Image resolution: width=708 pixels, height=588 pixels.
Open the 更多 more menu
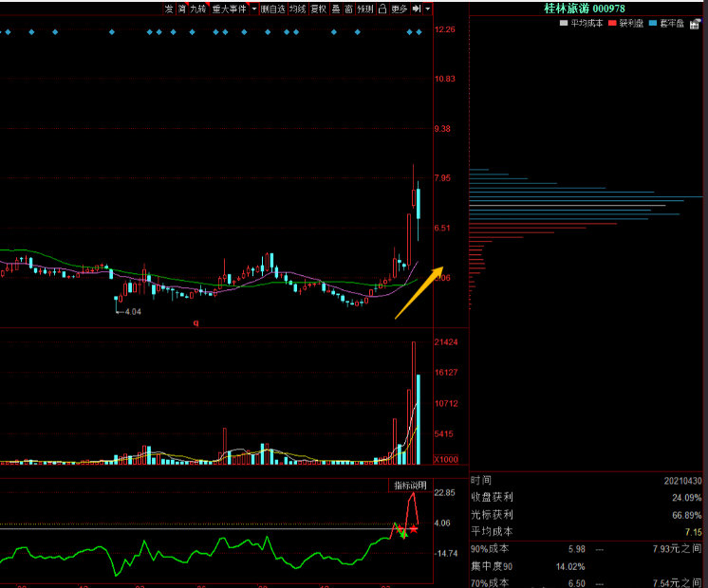pyautogui.click(x=400, y=9)
